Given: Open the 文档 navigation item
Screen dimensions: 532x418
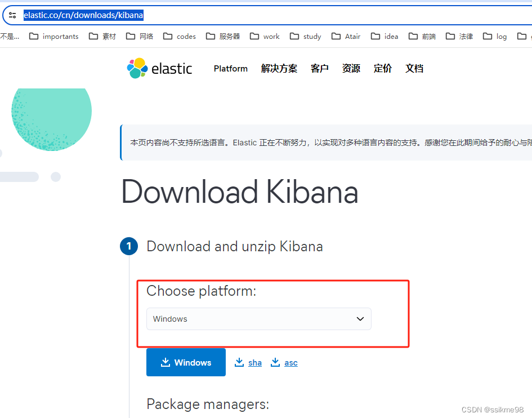Looking at the screenshot, I should (414, 69).
